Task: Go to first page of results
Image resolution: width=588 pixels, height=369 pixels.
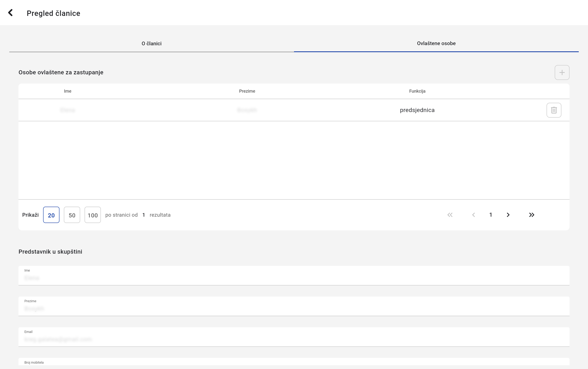Action: 450,215
